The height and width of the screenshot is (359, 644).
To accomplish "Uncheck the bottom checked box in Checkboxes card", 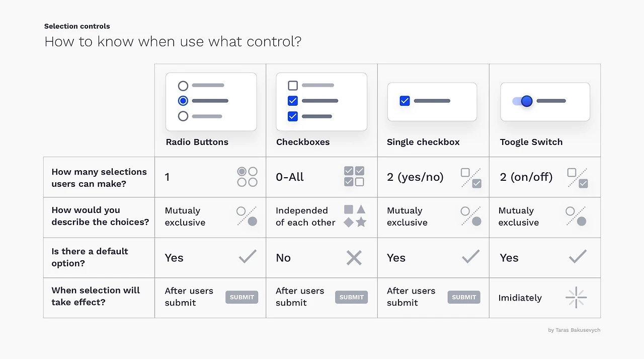I will pyautogui.click(x=293, y=116).
